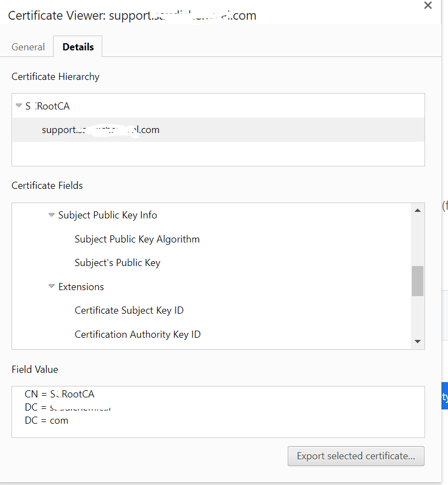Click the CN value line in Field Value

(x=60, y=394)
